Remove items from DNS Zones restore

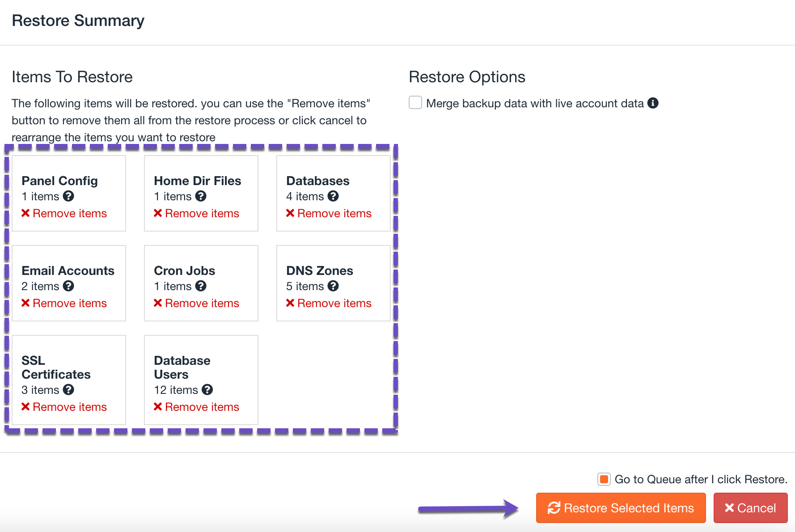(x=329, y=303)
